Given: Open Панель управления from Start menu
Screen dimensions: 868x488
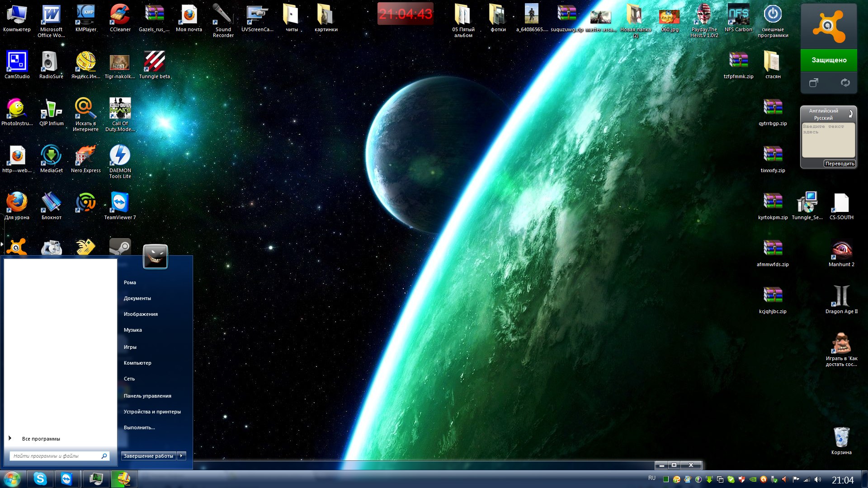Looking at the screenshot, I should click(x=147, y=396).
